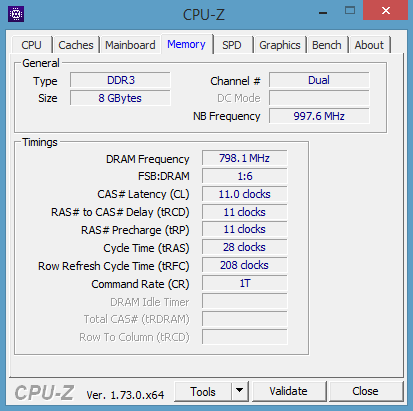Click the Command Rate 1T field

click(244, 283)
